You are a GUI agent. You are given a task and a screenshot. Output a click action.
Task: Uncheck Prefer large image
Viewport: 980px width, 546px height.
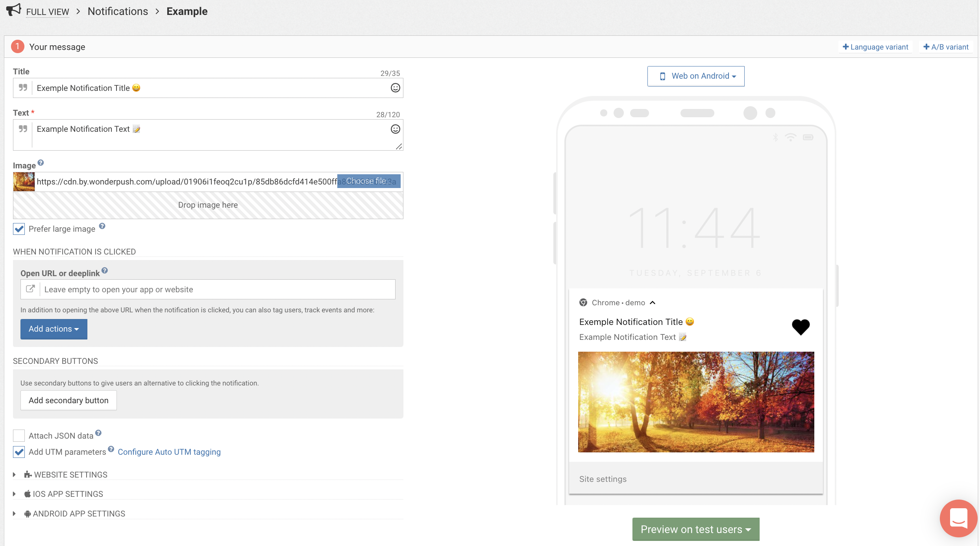coord(18,229)
